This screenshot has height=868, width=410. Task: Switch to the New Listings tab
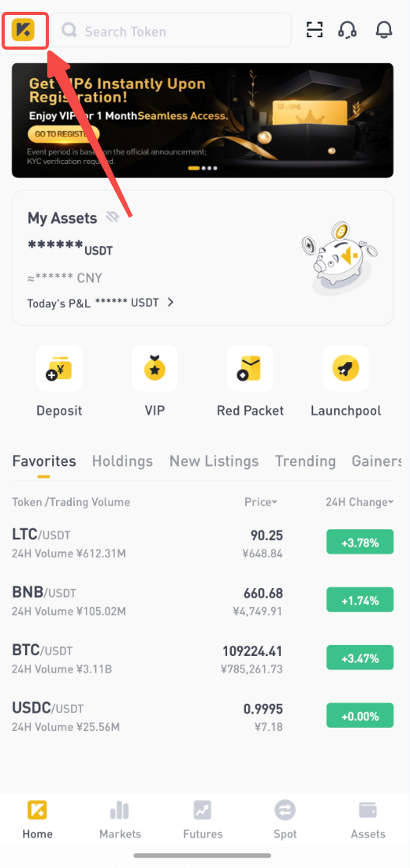(214, 461)
